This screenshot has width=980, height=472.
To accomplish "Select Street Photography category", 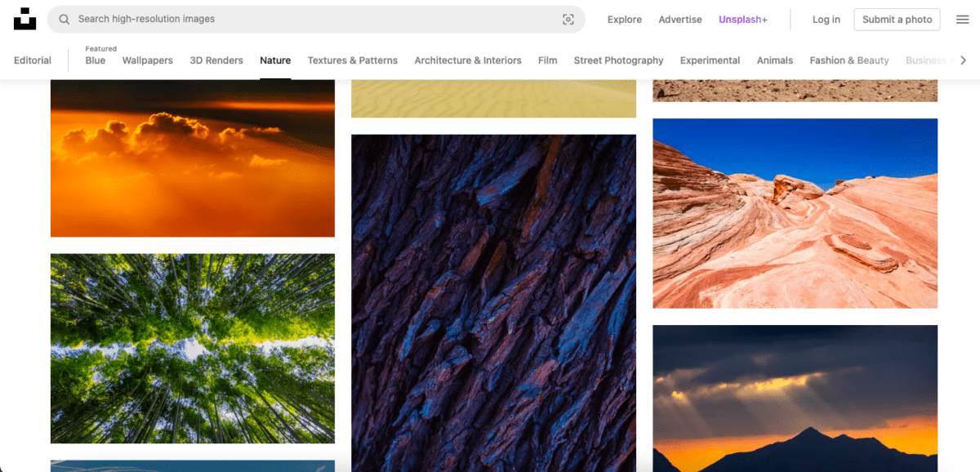I will click(x=618, y=60).
